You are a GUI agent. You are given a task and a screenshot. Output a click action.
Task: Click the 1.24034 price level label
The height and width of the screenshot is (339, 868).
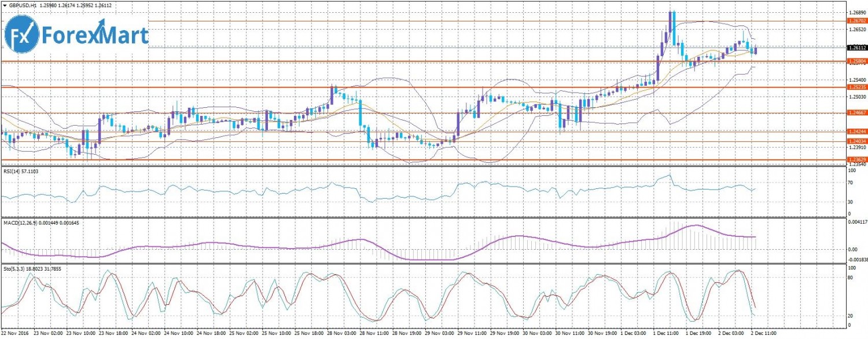(x=856, y=141)
